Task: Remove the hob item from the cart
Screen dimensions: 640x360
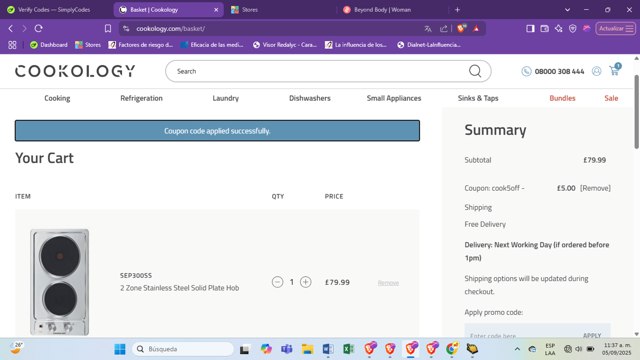Action: pos(388,283)
